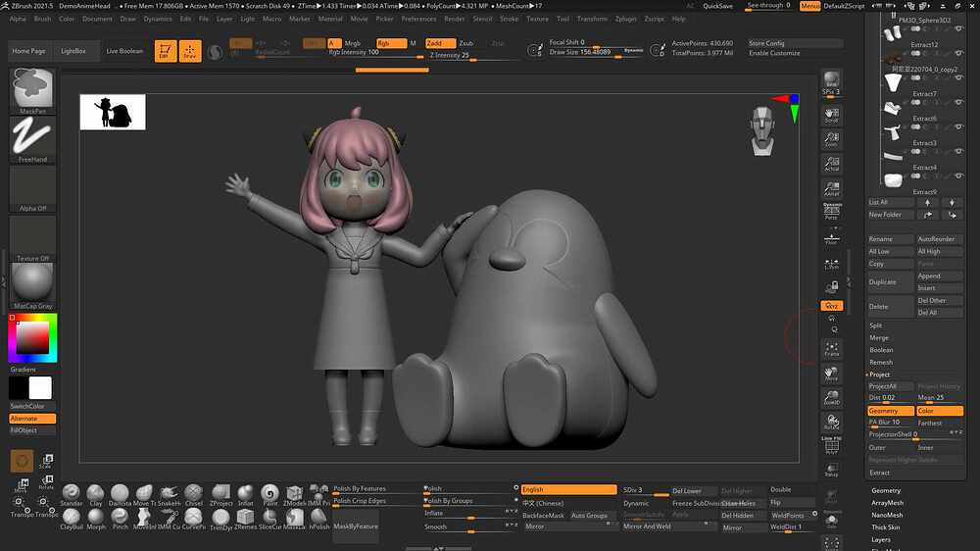Open the MaskPen brush picker
The width and height of the screenshot is (980, 551).
pyautogui.click(x=32, y=90)
